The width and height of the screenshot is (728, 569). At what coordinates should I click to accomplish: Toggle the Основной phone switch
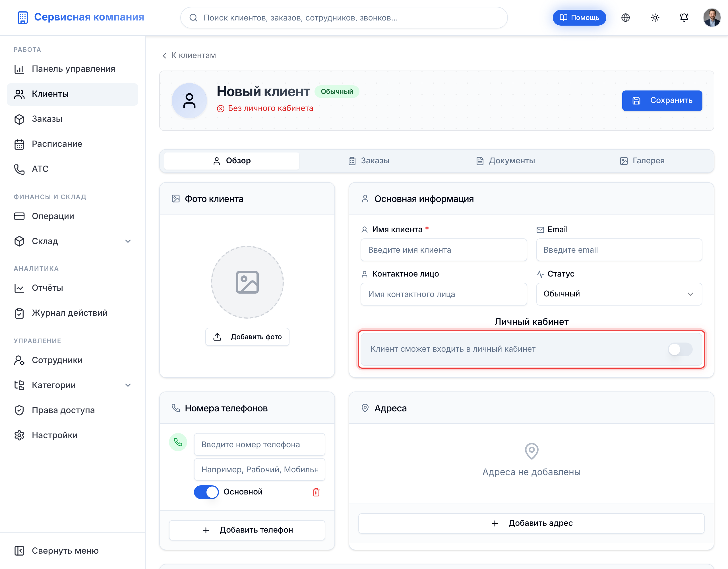pyautogui.click(x=206, y=492)
